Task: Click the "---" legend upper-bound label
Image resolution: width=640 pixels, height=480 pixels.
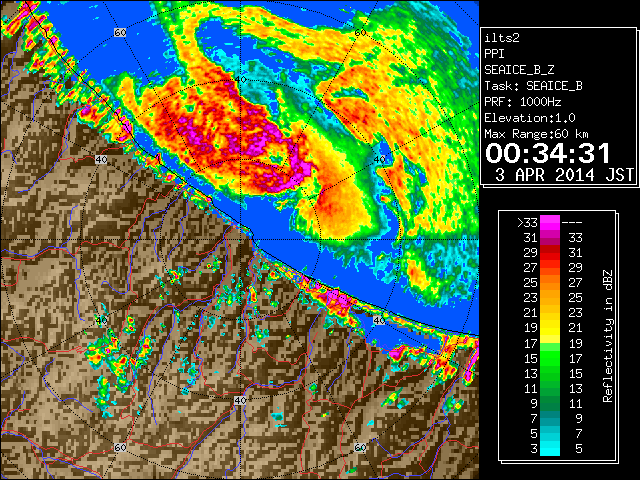Action: (x=572, y=223)
